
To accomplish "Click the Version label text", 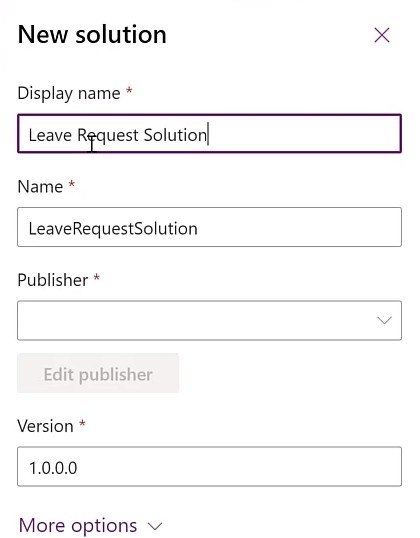I will click(x=45, y=426).
